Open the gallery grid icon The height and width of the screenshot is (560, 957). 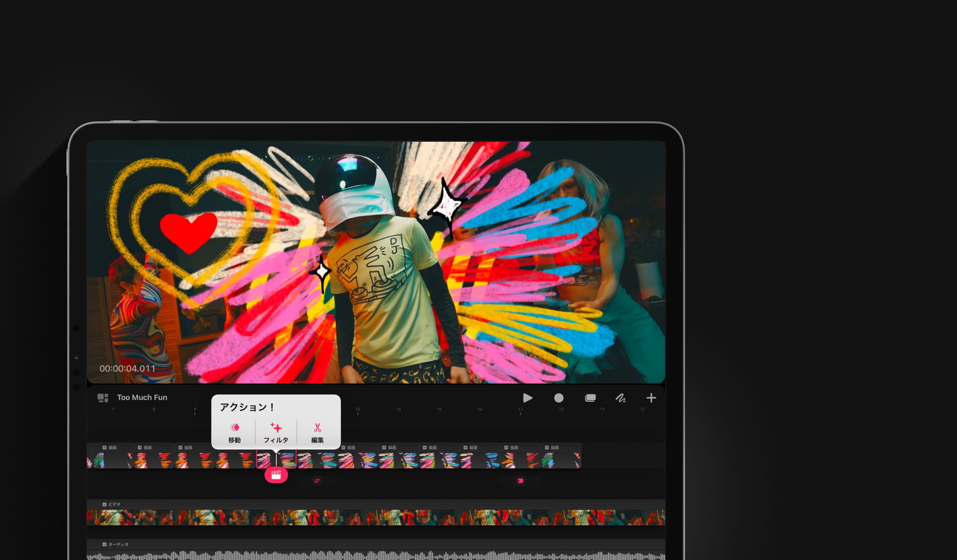point(103,397)
